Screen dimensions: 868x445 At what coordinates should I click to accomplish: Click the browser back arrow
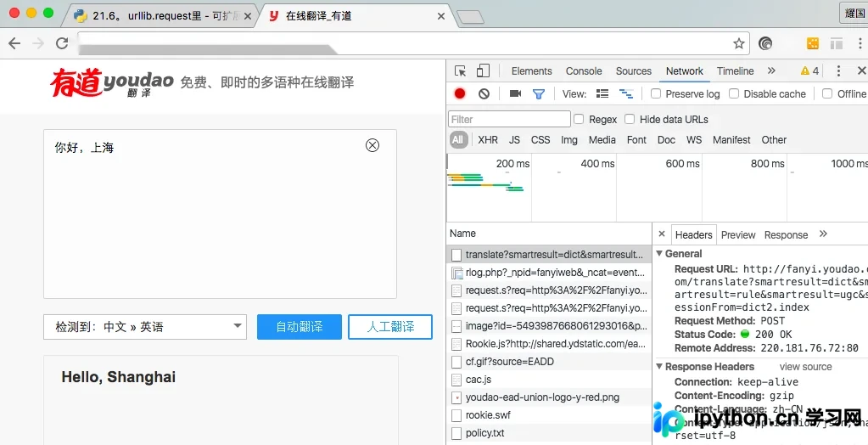pos(14,43)
